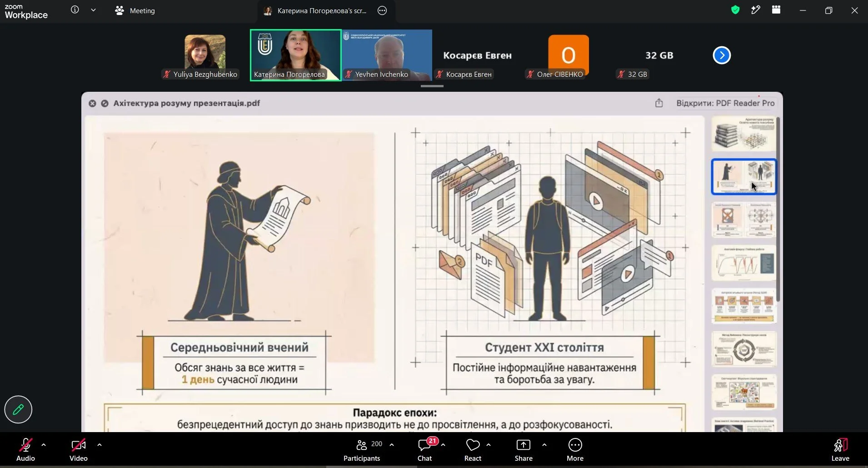Screen dimensions: 868x468
Task: Click Відкрити: PDF Reader Pro button
Action: 725,103
